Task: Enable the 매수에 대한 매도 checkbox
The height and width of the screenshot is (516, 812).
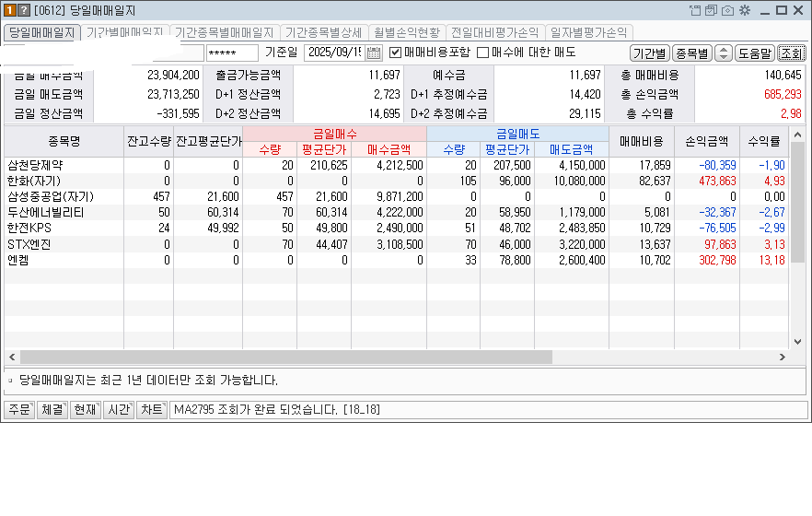Action: point(482,53)
